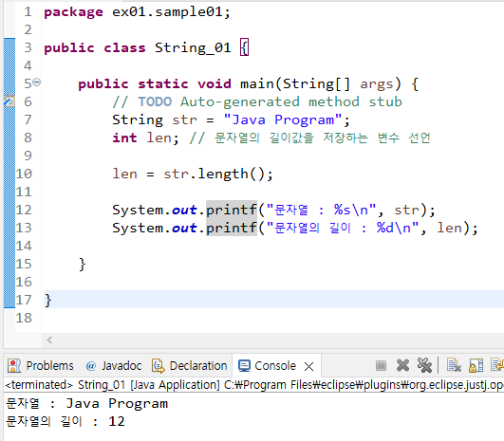This screenshot has height=441, width=504.
Task: Click the closing brace on line 17
Action: (x=47, y=301)
